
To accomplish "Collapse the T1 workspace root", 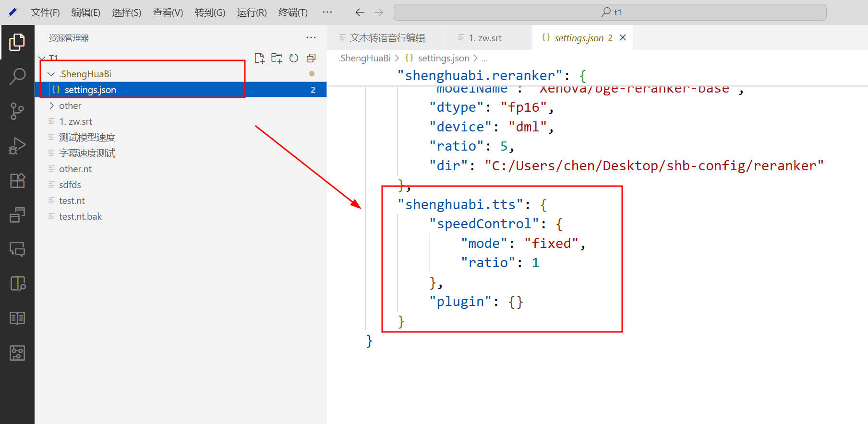I will click(x=42, y=58).
